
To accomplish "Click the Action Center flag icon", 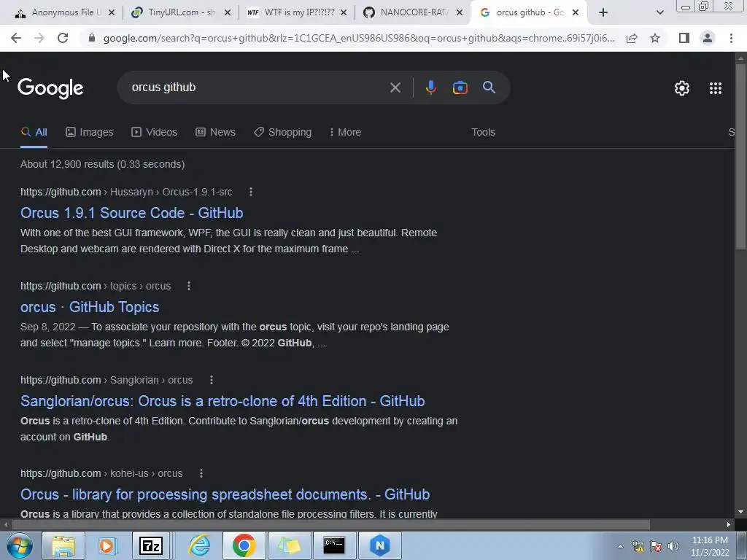I will pyautogui.click(x=656, y=546).
